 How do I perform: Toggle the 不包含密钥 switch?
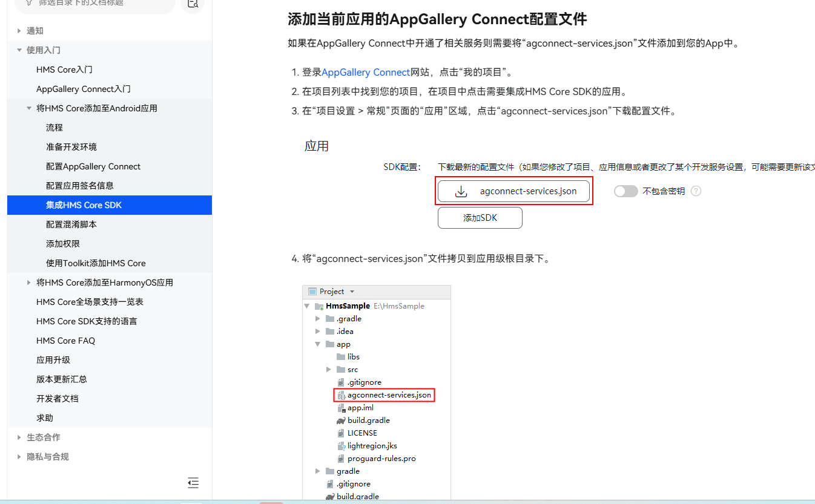pyautogui.click(x=626, y=191)
